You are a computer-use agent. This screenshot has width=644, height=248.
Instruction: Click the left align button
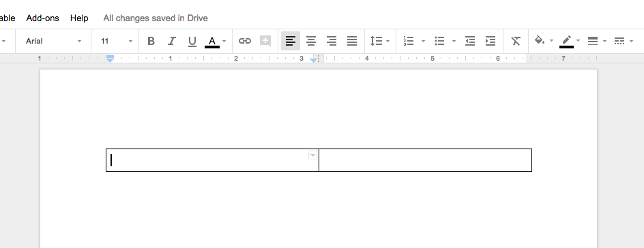click(291, 41)
